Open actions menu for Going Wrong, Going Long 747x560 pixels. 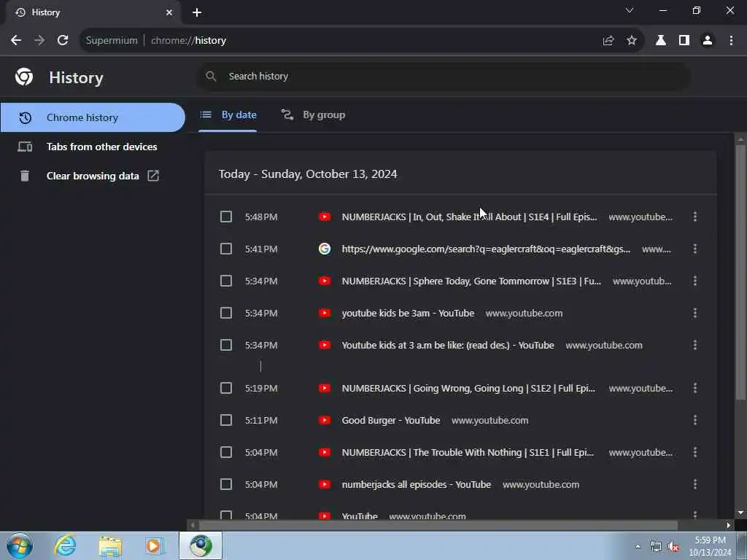695,388
